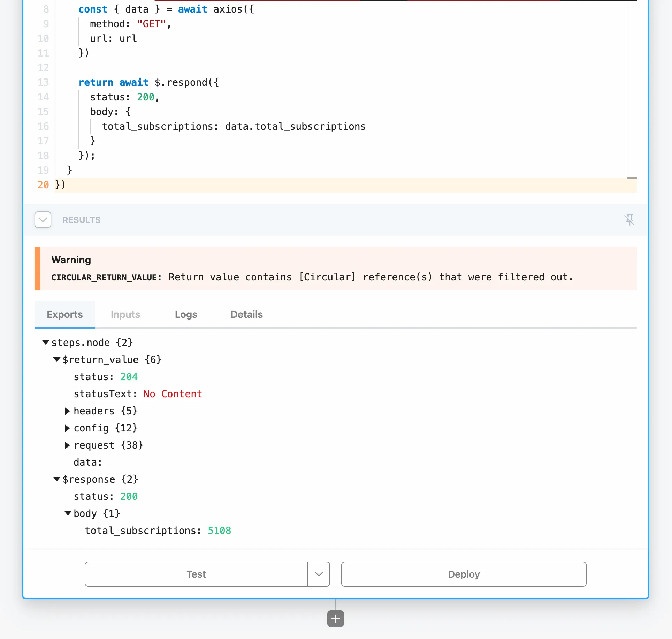View the Details tab

point(246,314)
